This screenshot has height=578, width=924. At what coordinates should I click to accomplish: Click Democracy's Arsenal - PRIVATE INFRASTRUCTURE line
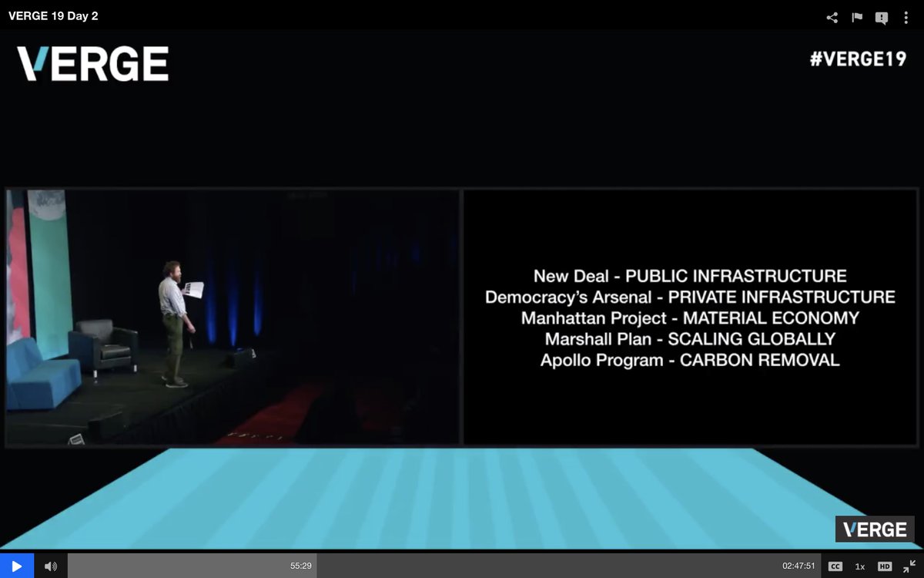[690, 297]
